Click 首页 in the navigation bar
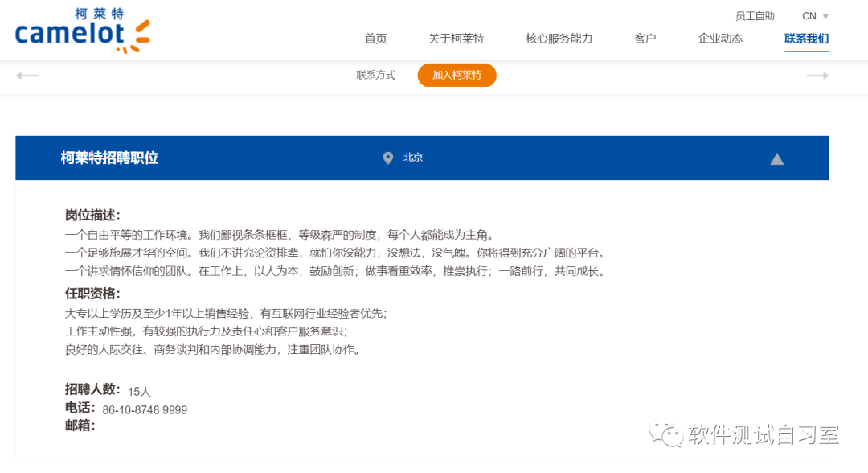Viewport: 868px width, 473px height. 375,38
